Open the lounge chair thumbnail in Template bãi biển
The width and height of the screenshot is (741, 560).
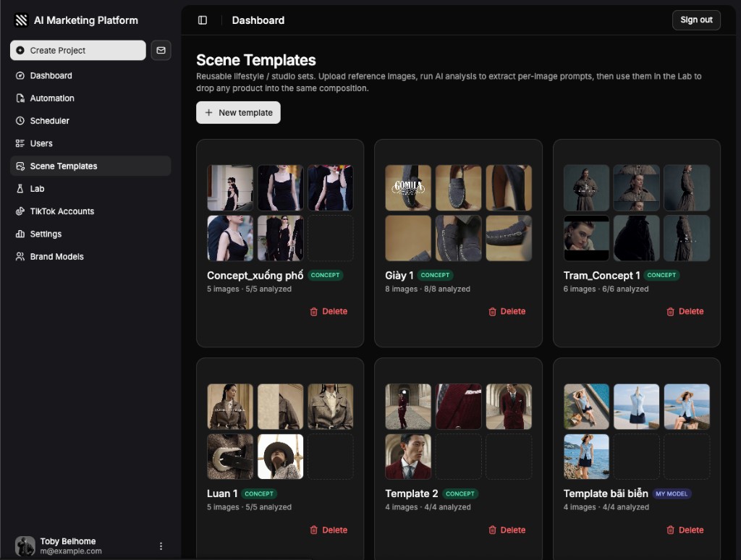(x=586, y=407)
